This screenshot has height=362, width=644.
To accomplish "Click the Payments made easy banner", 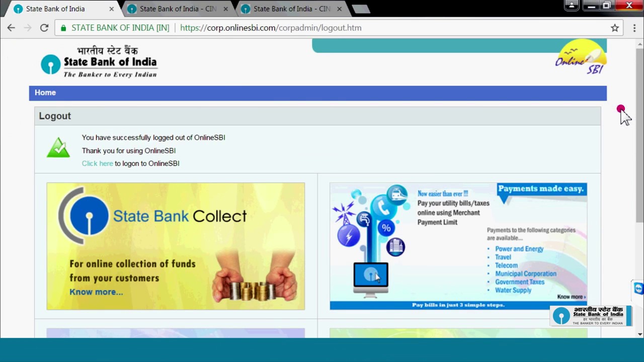I will tap(458, 246).
